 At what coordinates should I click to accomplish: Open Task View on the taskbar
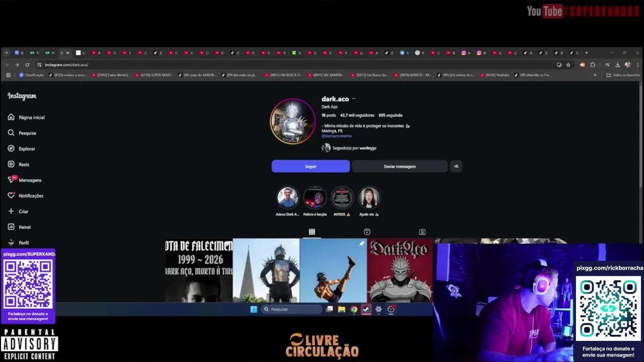point(330,309)
